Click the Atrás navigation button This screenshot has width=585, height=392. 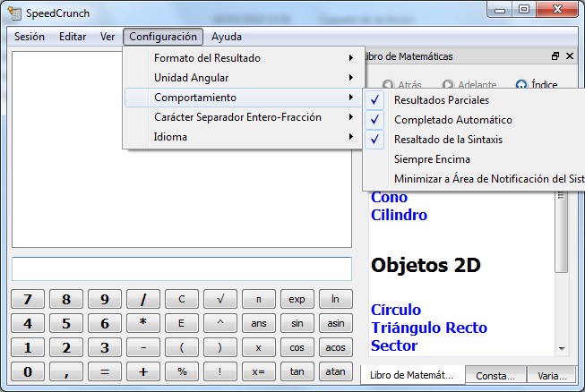(402, 85)
